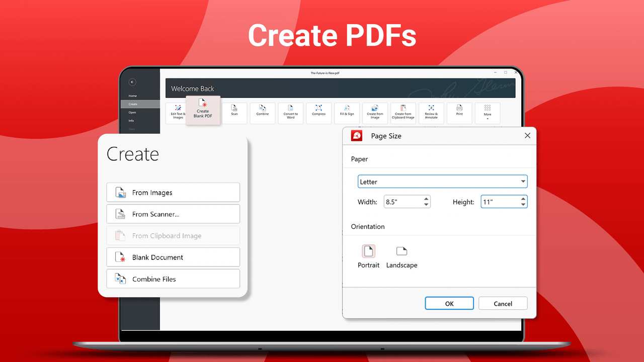Select Landscape orientation
Screen dimensions: 644x362
pos(401,256)
